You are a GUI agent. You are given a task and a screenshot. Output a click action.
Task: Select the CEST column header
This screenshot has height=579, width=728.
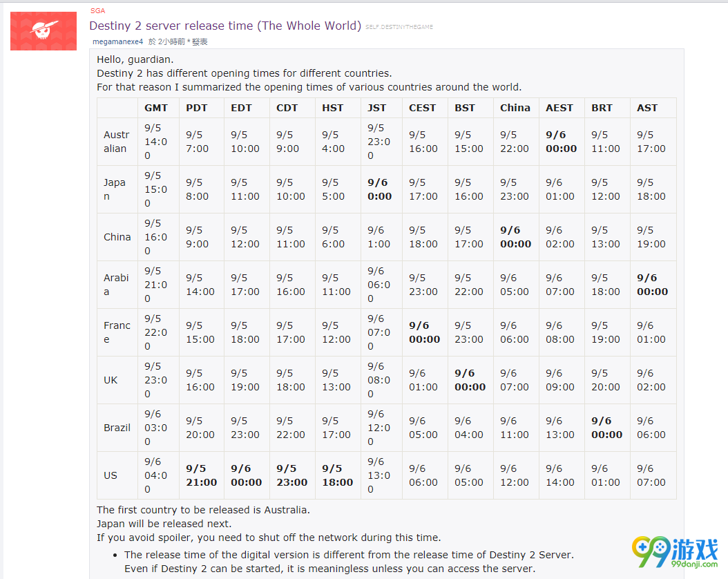[423, 108]
